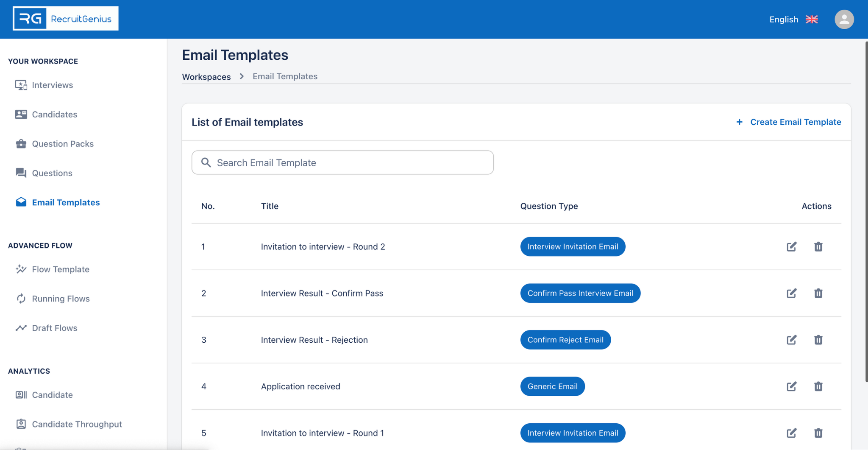Delete the Invitation to interview Round 2 template
Viewport: 868px width, 464px height.
[818, 246]
